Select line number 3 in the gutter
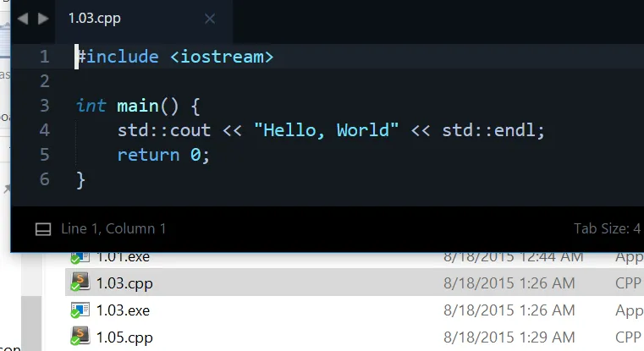This screenshot has width=644, height=351. tap(44, 106)
